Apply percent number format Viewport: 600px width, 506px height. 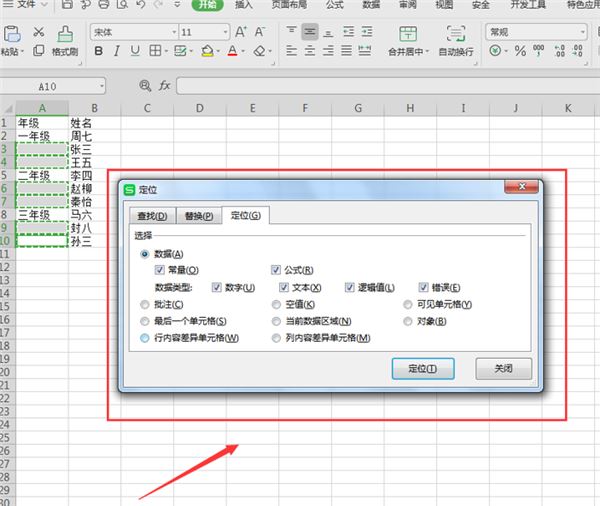[x=520, y=51]
